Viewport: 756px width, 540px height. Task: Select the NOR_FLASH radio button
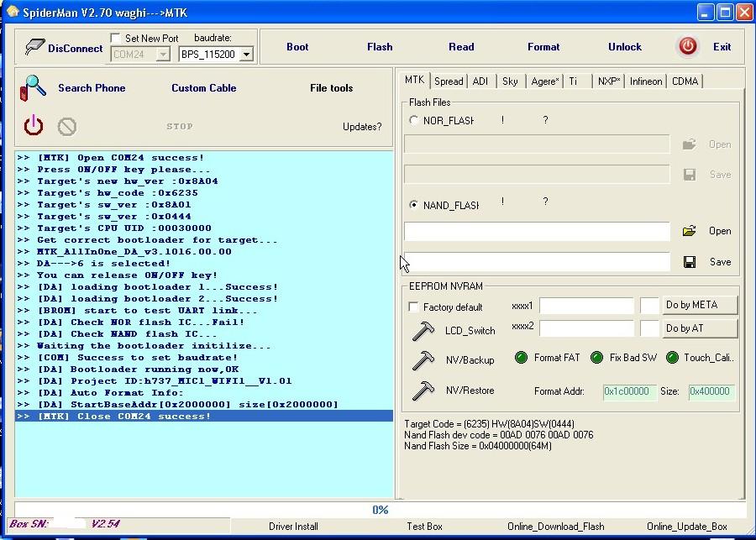pos(413,120)
